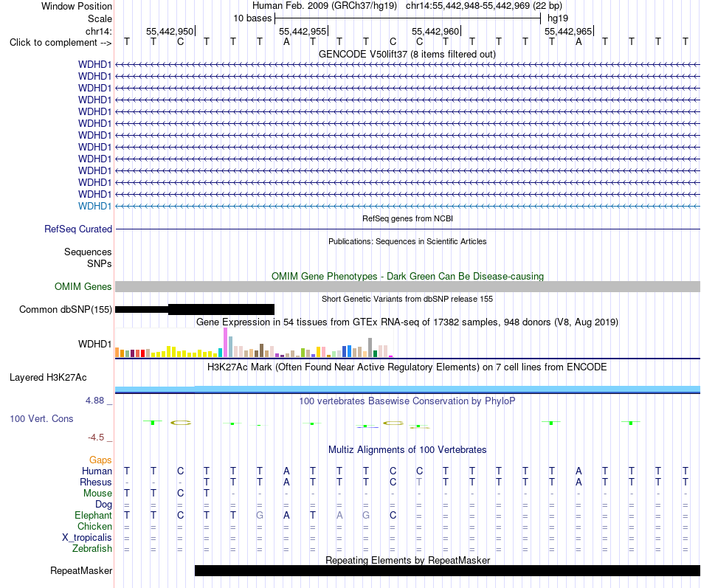701x588 pixels.
Task: Select the Chicken alignment row label
Action: click(x=94, y=527)
